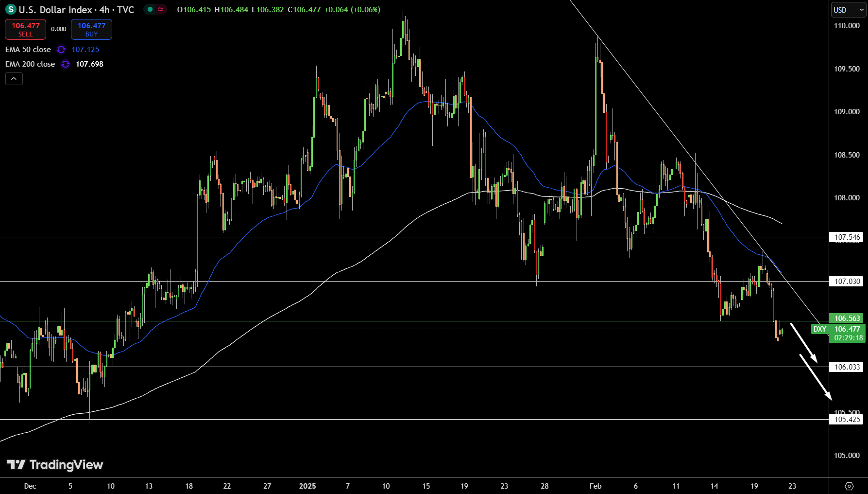Click the green market status dot
The width and height of the screenshot is (868, 494).
click(150, 9)
